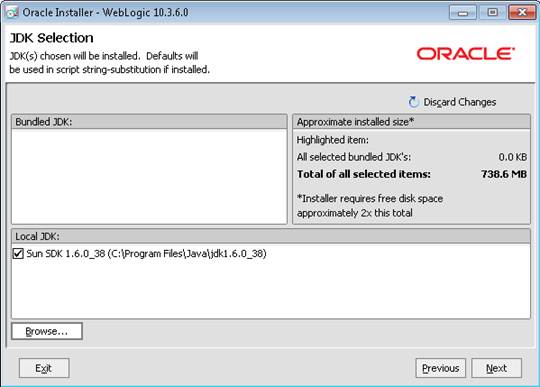Exit the WebLogic installer
540x387 pixels.
44,368
